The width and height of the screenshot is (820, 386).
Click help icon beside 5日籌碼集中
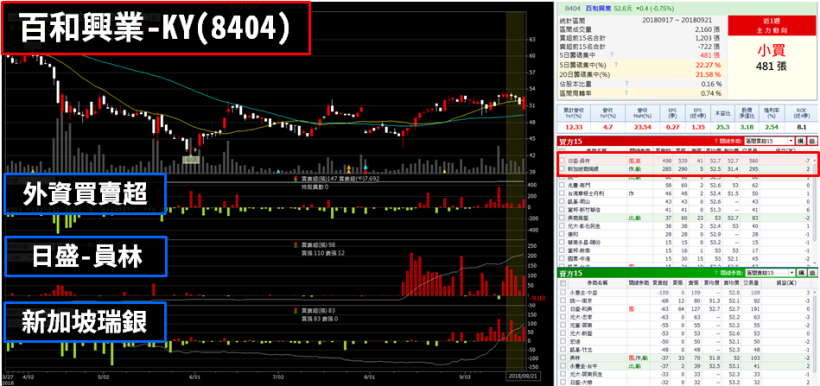pos(611,54)
